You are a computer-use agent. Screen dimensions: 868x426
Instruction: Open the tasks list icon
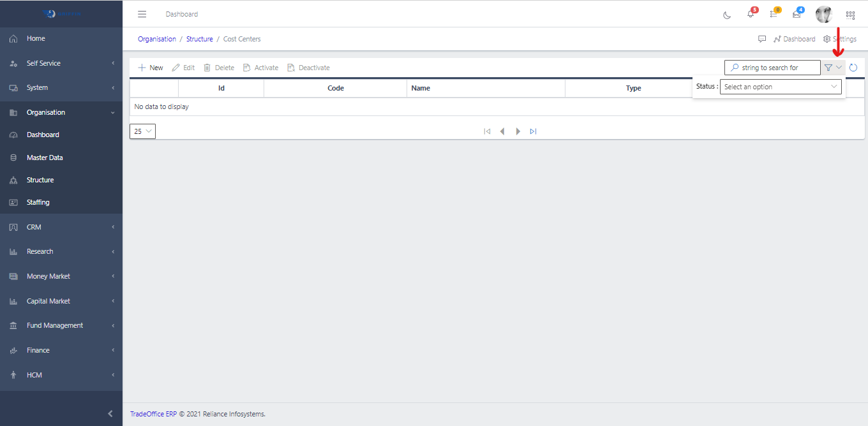click(x=774, y=15)
